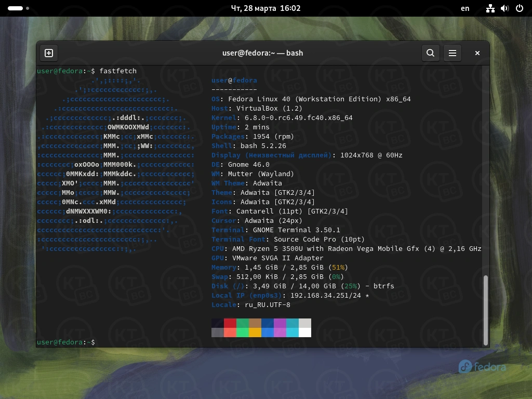The image size is (532, 399).
Task: Click the empty "user@fedora:~$" prompt line
Action: (x=66, y=342)
